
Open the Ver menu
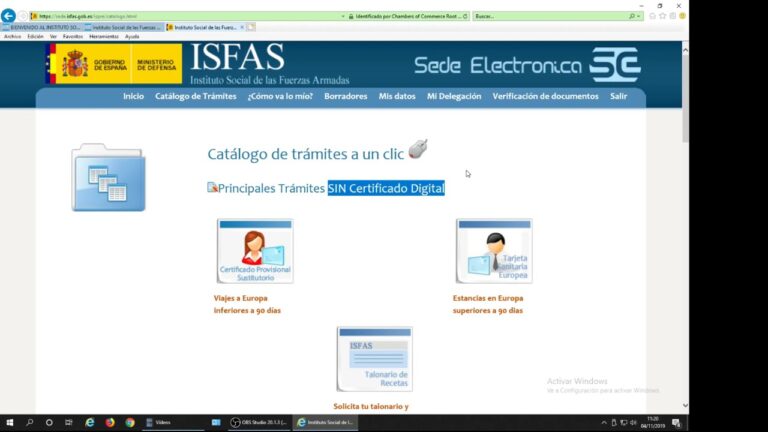coord(53,37)
